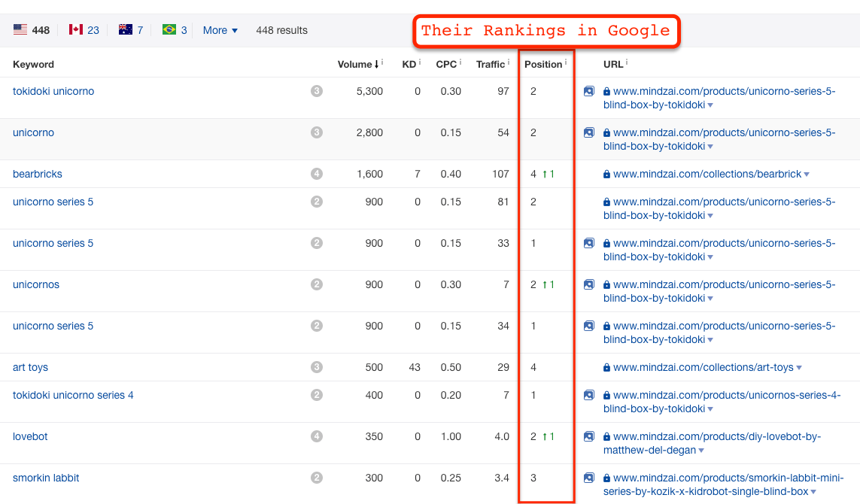
Task: Click SERP features badge in bearbricks row
Action: coord(317,174)
